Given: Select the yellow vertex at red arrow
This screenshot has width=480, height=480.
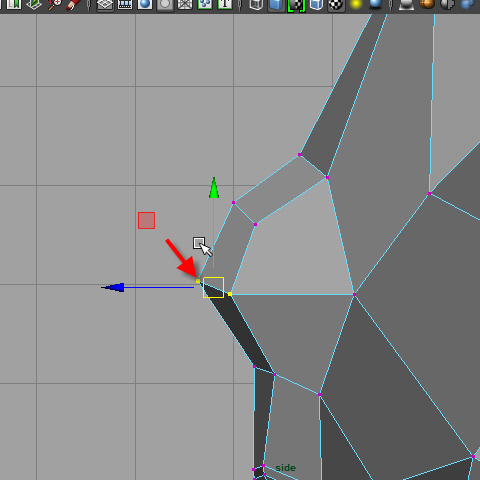Looking at the screenshot, I should pyautogui.click(x=198, y=281).
